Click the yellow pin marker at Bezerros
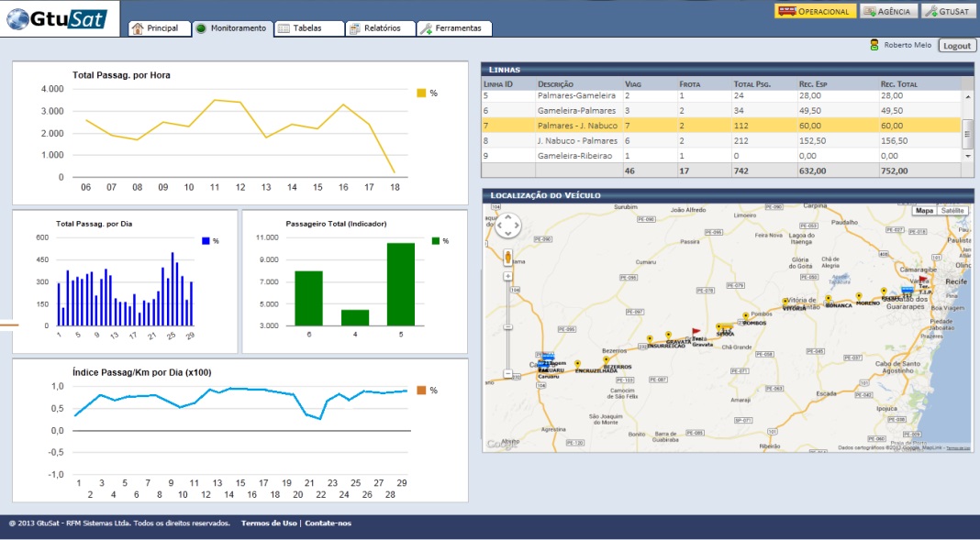This screenshot has height=540, width=980. point(607,359)
